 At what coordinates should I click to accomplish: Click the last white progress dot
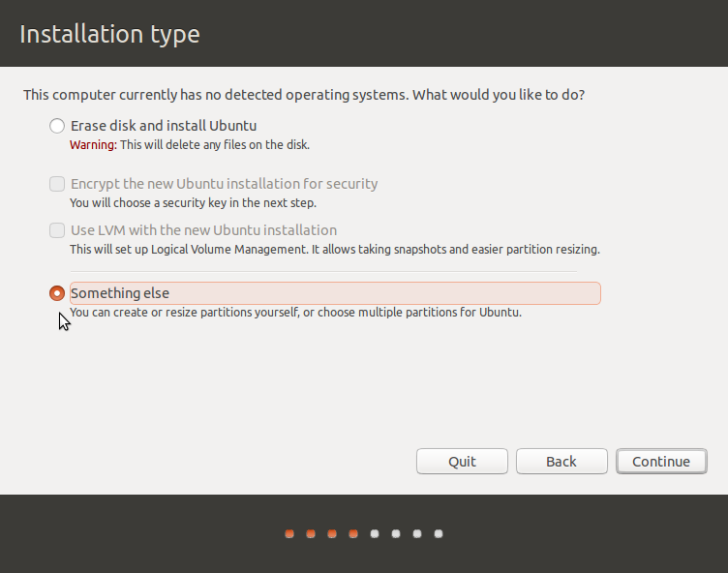(x=439, y=533)
